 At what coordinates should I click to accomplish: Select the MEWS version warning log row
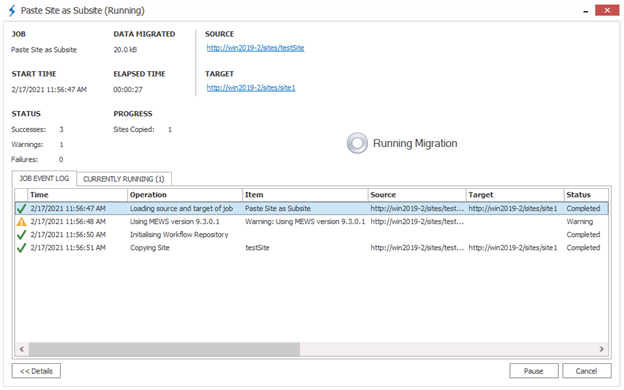(x=312, y=222)
